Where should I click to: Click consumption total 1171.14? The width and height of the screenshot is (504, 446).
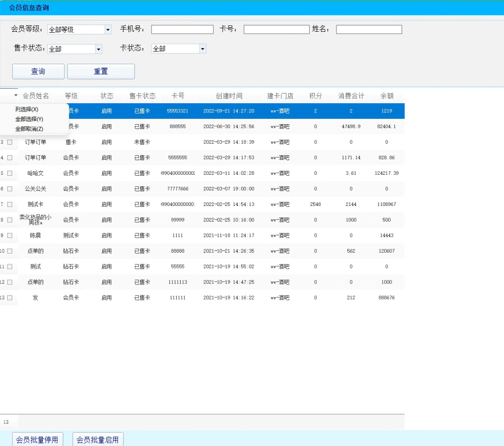[351, 158]
